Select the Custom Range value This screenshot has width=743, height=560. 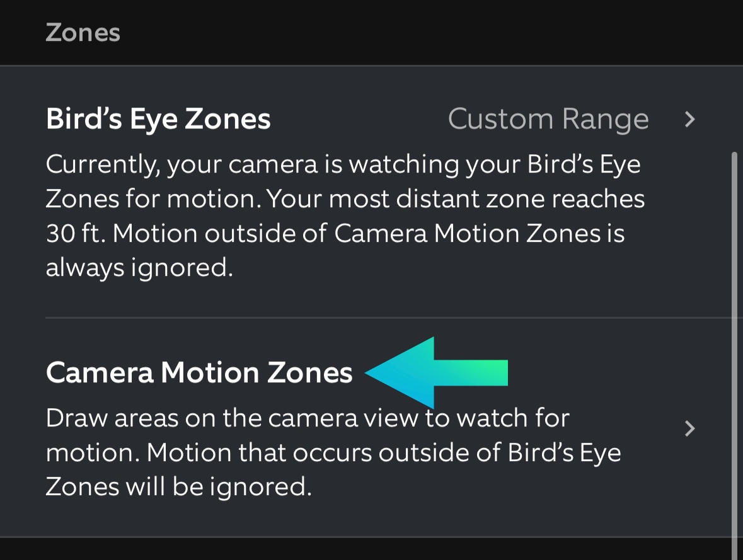click(x=548, y=119)
